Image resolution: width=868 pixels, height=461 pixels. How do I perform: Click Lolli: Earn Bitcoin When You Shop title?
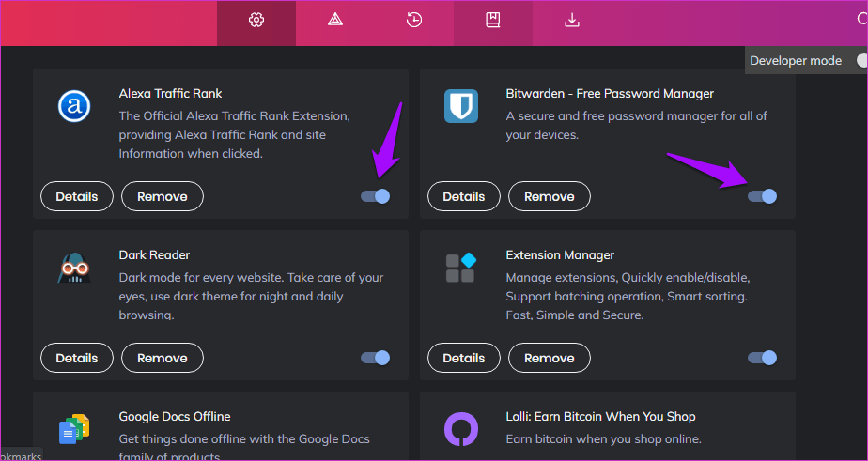coord(600,416)
